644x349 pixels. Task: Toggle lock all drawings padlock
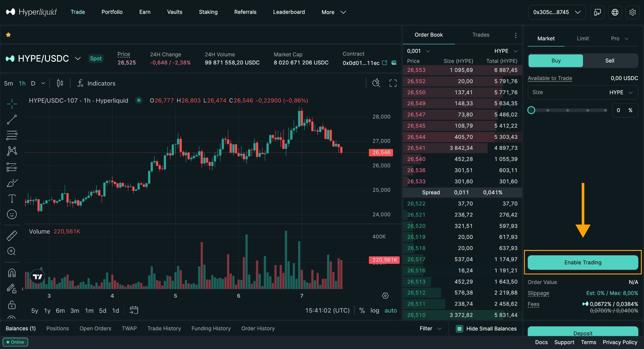12,304
